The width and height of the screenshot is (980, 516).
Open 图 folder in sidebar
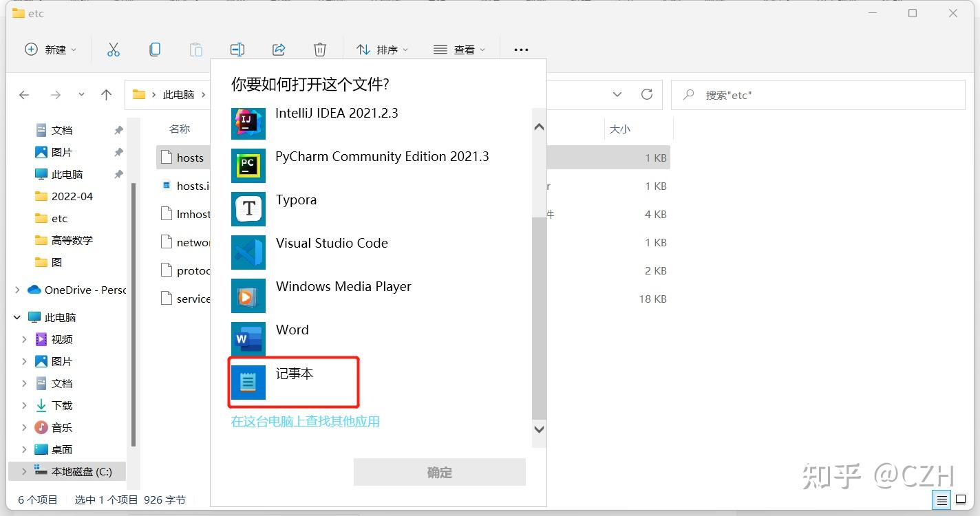[56, 262]
